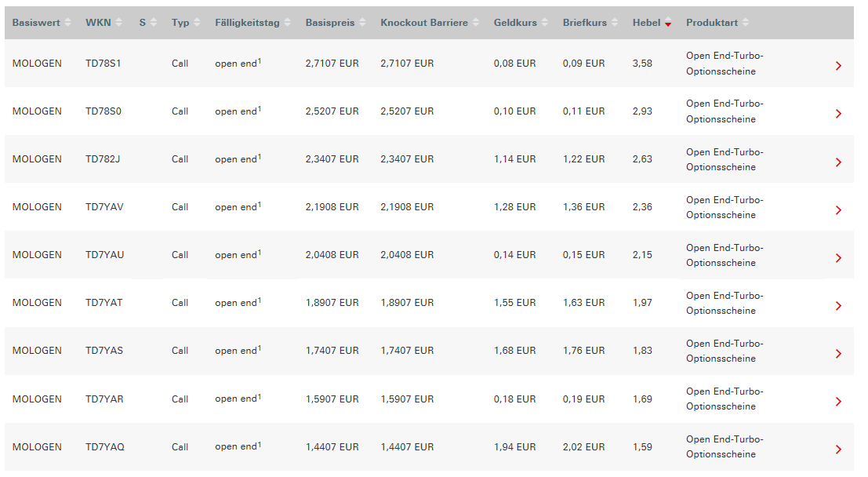Click the Hebel column header label

(x=647, y=23)
